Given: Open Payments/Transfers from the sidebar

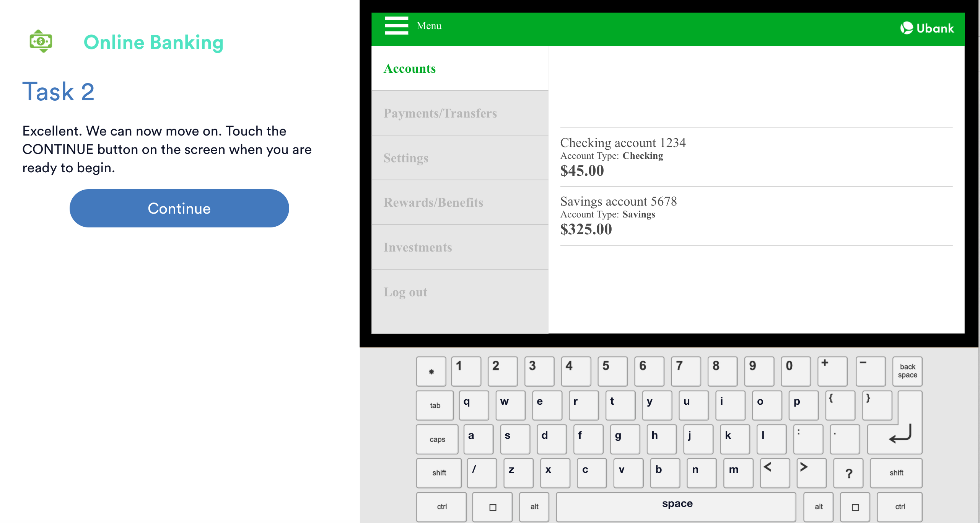Looking at the screenshot, I should [x=440, y=113].
